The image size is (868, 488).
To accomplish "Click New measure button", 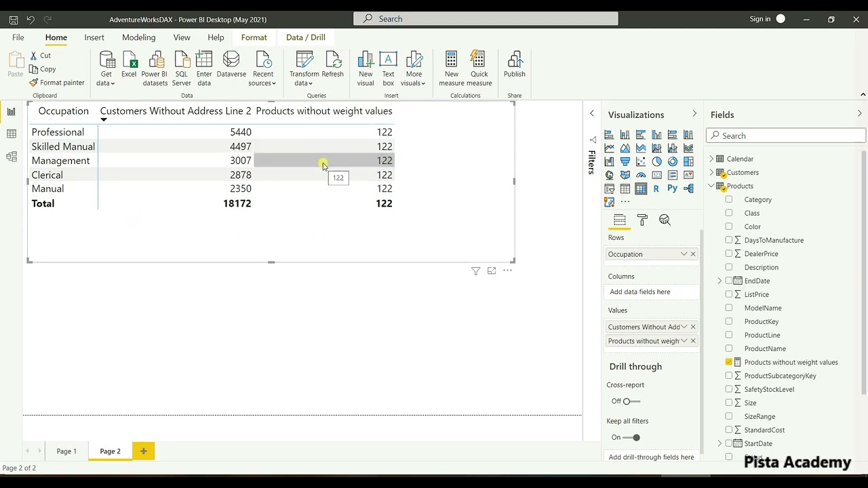I will [x=452, y=68].
